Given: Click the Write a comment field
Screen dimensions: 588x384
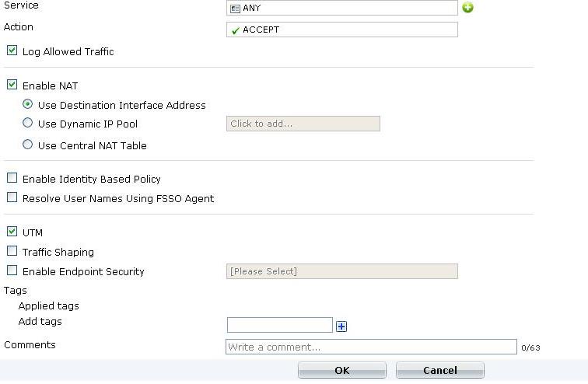Looking at the screenshot, I should coord(371,347).
